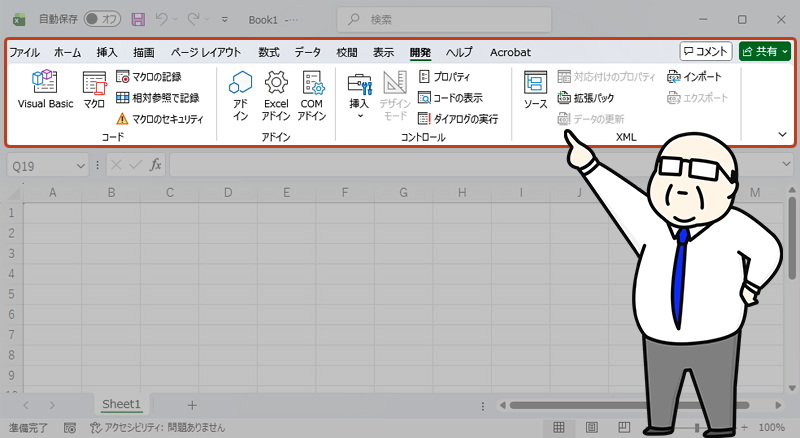Open Excel アドイン manager
This screenshot has height=438, width=800.
click(276, 95)
